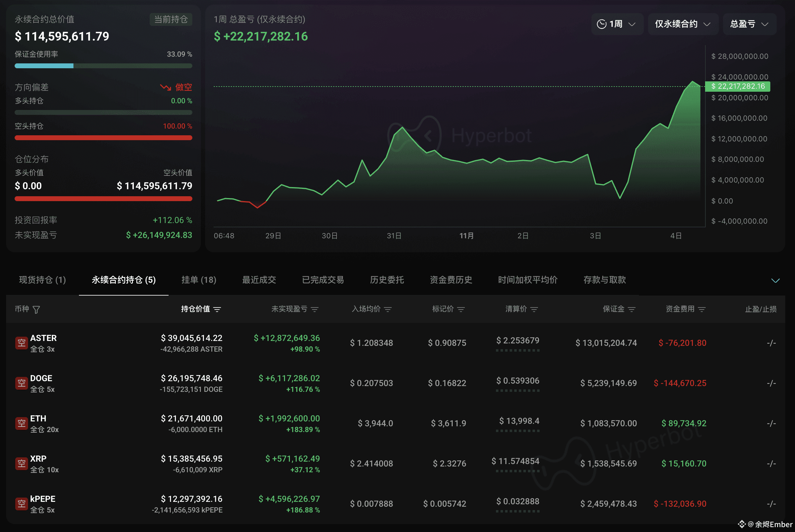Switch to 挂单 (18) tab
Image resolution: width=795 pixels, height=532 pixels.
pyautogui.click(x=199, y=280)
